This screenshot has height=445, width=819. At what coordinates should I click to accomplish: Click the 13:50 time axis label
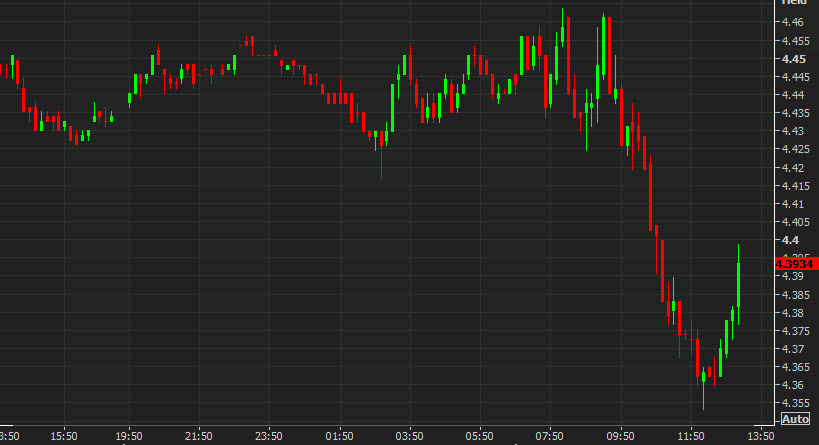coord(761,436)
